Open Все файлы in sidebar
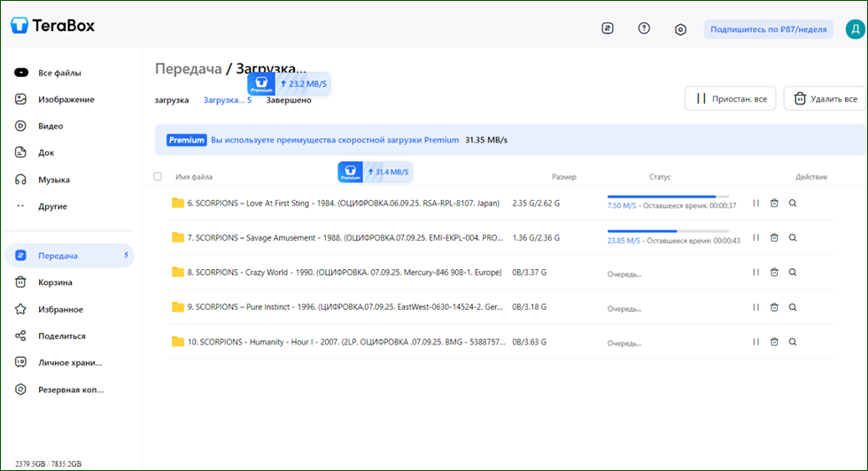Image resolution: width=868 pixels, height=471 pixels. (59, 73)
